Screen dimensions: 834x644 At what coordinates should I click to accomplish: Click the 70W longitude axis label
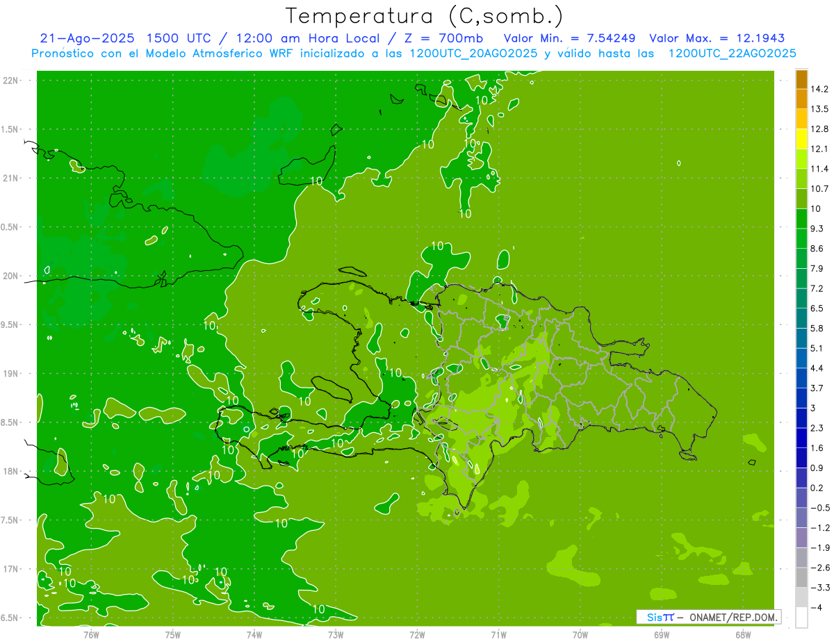pos(580,634)
